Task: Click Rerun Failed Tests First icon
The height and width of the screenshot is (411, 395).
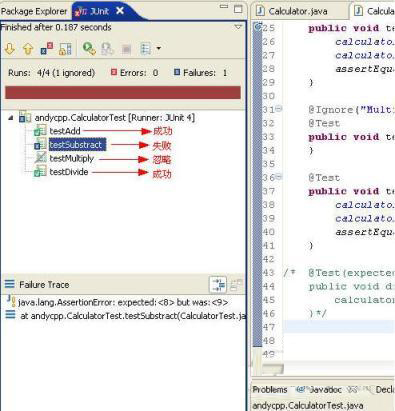Action: pos(107,49)
